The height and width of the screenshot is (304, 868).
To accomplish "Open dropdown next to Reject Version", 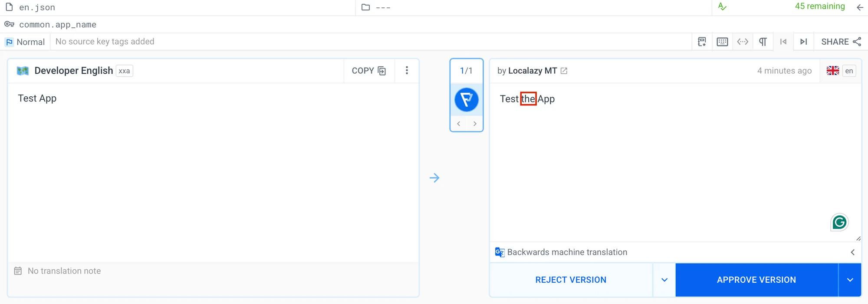I will click(x=664, y=280).
